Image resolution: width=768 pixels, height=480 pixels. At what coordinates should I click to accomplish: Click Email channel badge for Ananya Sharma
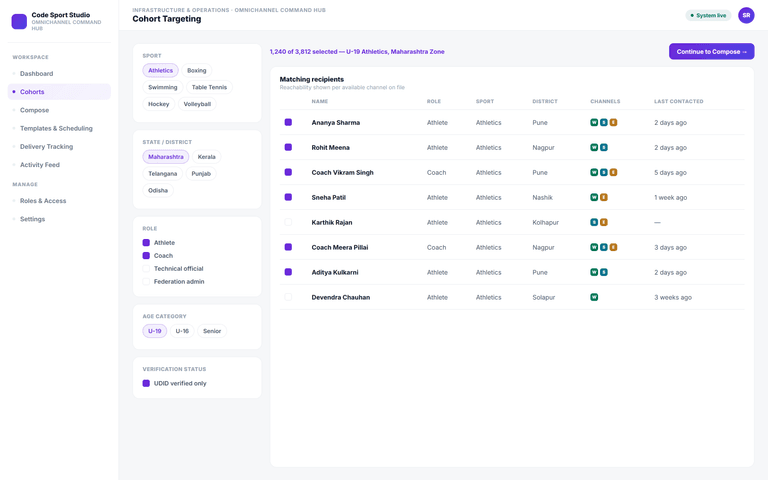pyautogui.click(x=613, y=122)
